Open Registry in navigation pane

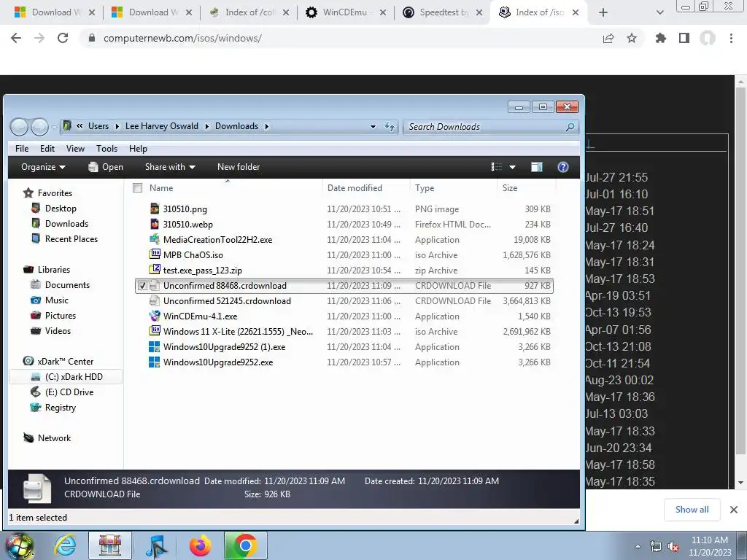60,407
